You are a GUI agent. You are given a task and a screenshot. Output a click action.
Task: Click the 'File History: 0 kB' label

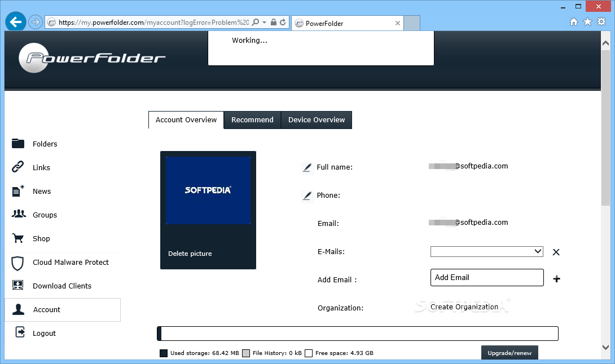click(277, 353)
